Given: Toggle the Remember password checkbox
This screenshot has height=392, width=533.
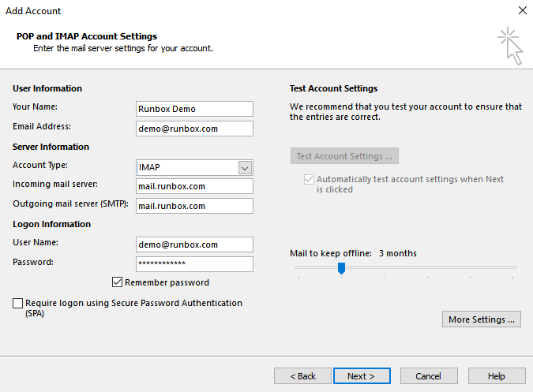Looking at the screenshot, I should pos(118,282).
